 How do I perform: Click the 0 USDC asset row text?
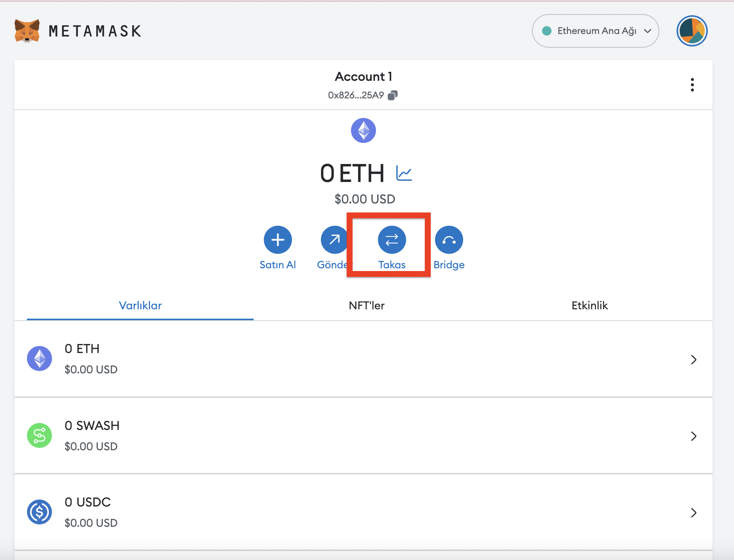(x=88, y=502)
